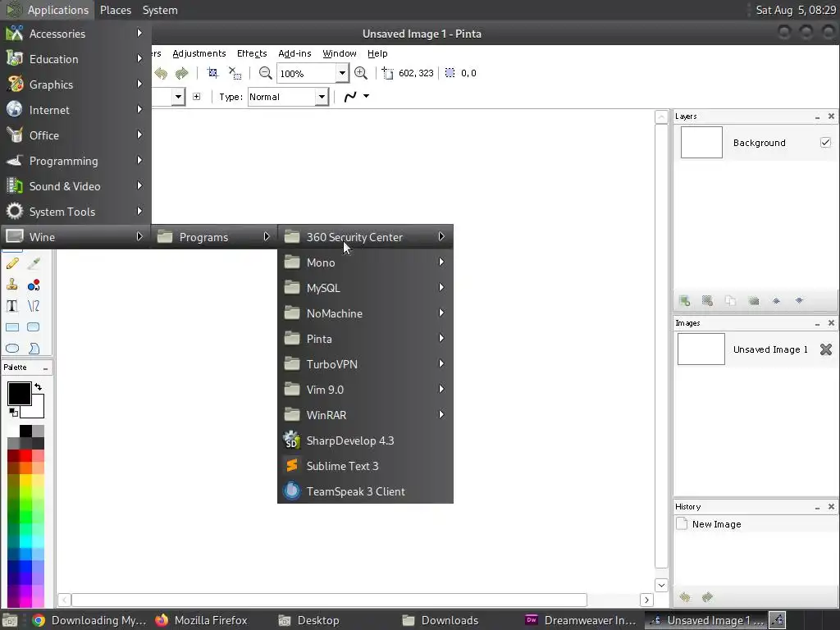Viewport: 840px width, 630px height.
Task: Click the Undo arrow in toolbar
Action: pyautogui.click(x=161, y=73)
